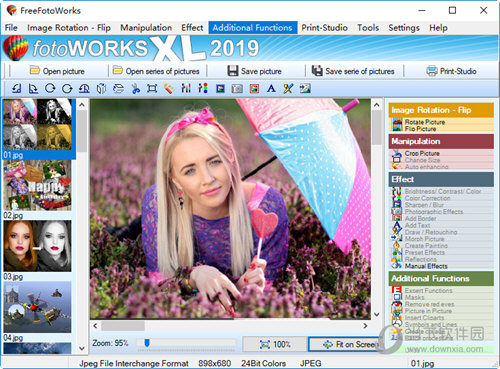Click the crossed pencil and brush retouching toolbar icon

[288, 88]
